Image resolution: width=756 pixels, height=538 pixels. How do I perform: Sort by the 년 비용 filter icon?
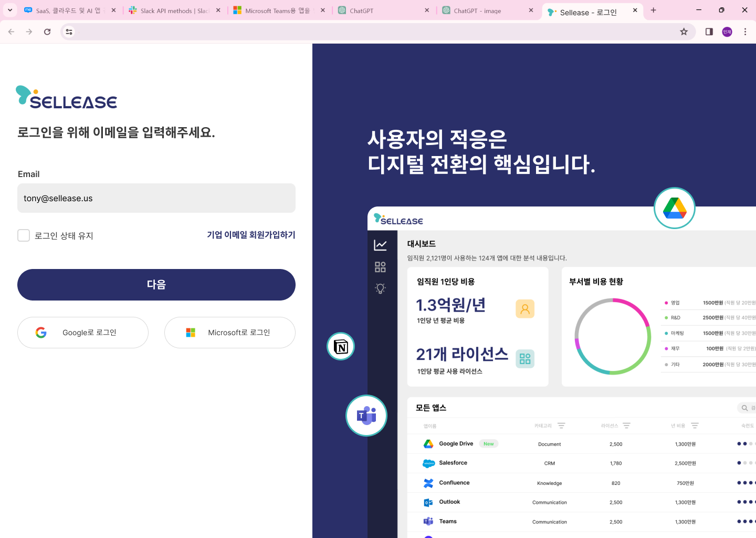(x=695, y=426)
